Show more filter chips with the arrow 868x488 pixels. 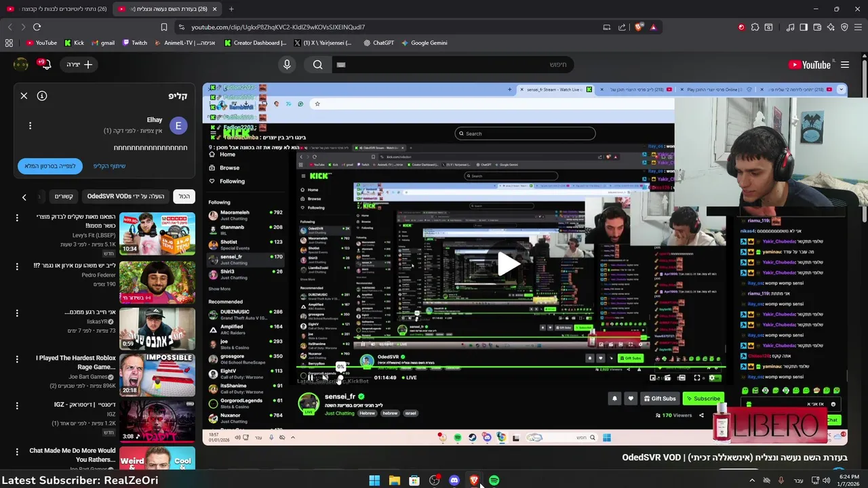[24, 197]
